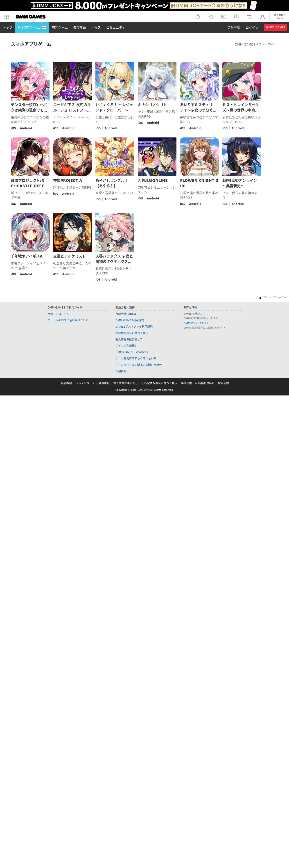Open the ミストトレインガールズ game icon

point(242,81)
